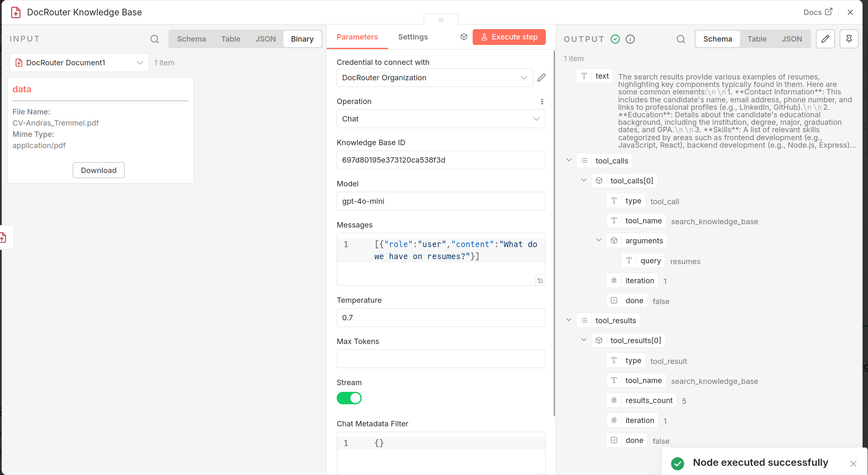Click the cube icon beside Settings
The image size is (868, 475).
coord(464,37)
